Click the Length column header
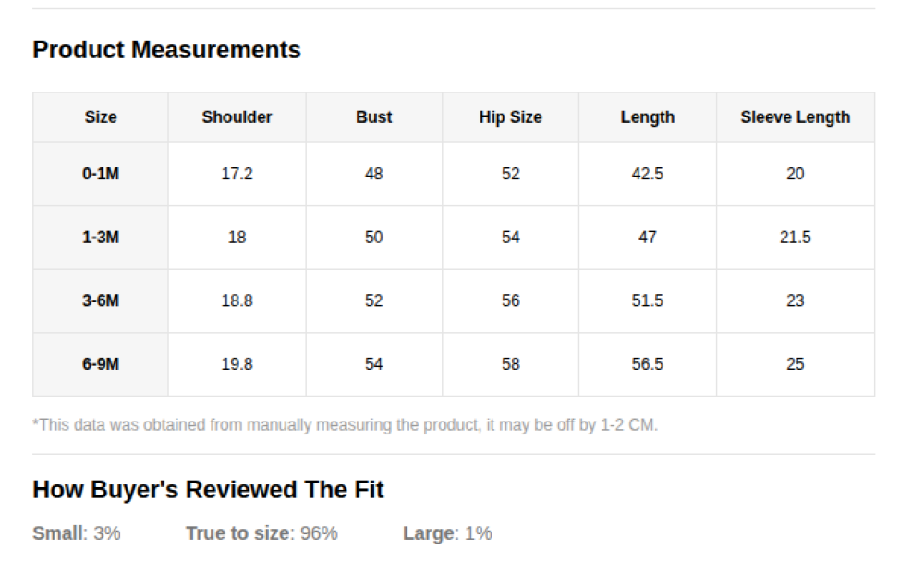Viewport: 924px width, 587px height. (647, 117)
